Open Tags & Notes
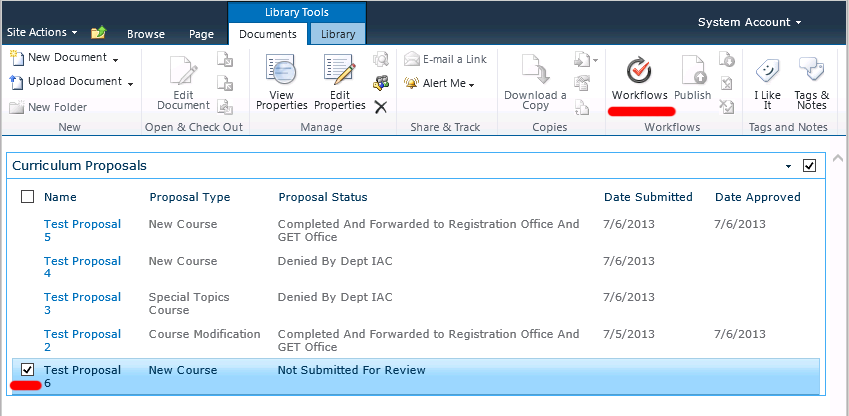The height and width of the screenshot is (416, 849). [x=811, y=80]
